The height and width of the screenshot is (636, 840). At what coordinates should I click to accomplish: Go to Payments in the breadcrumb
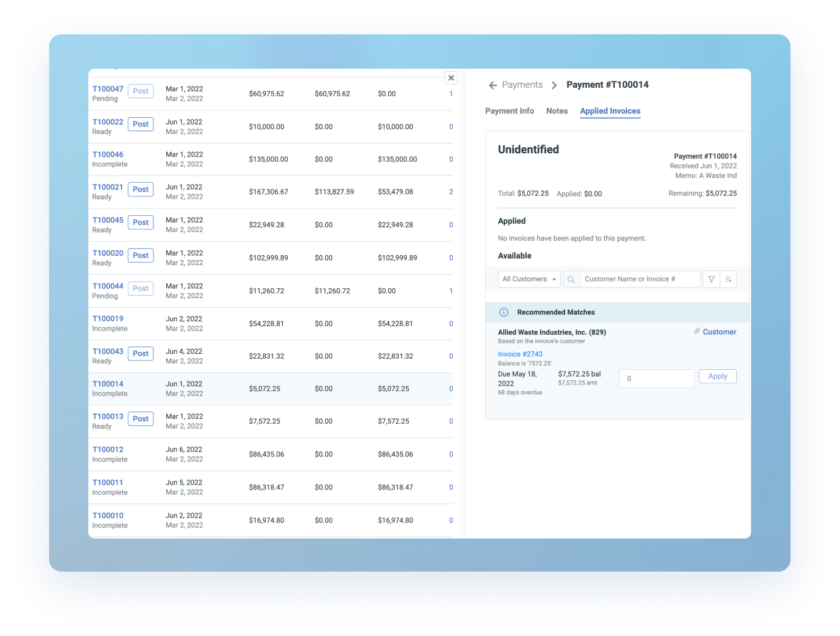[x=522, y=85]
